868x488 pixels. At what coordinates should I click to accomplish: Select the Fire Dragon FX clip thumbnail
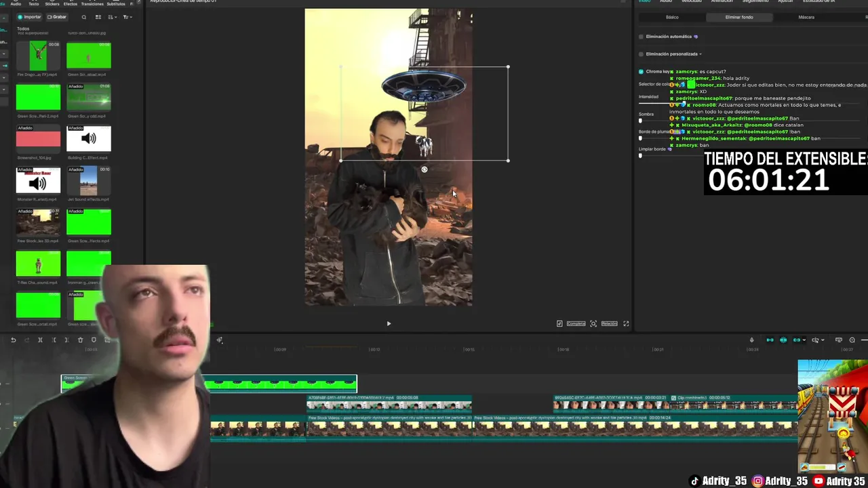pyautogui.click(x=38, y=56)
